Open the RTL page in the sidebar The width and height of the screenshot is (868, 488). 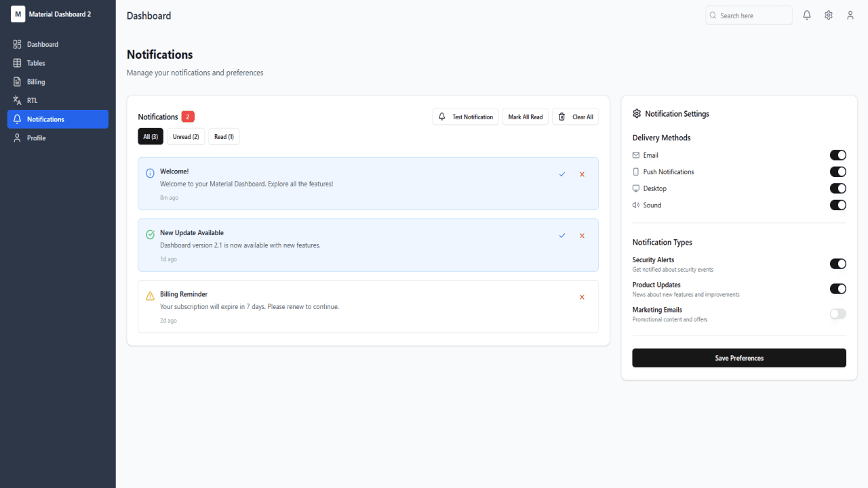pos(58,100)
